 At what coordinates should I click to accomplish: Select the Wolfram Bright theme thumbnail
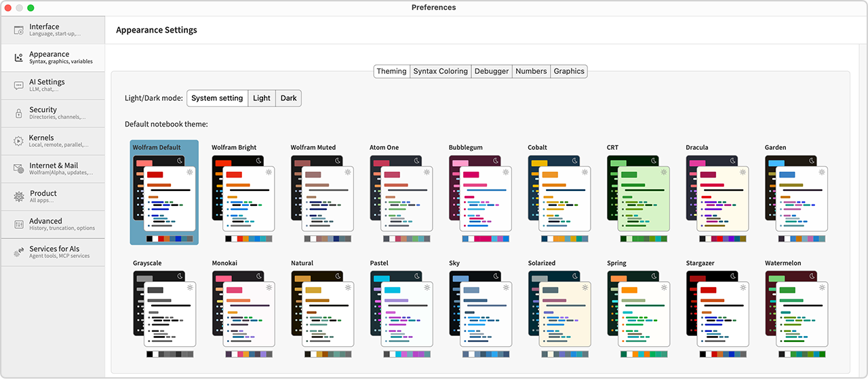[x=243, y=194]
